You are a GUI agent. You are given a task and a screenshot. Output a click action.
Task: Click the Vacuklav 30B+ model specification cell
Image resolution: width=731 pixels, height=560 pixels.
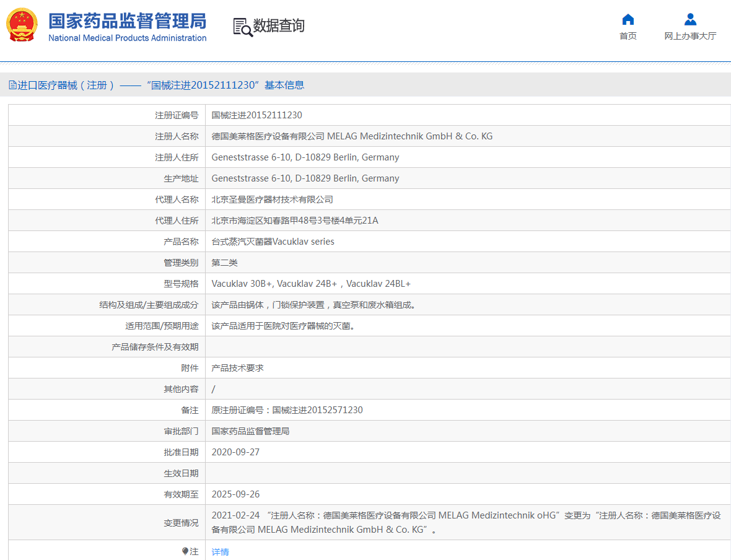click(311, 284)
